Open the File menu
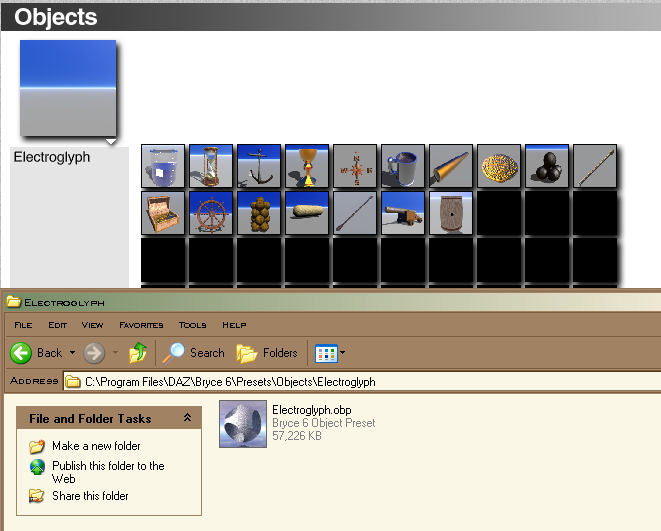 click(23, 325)
